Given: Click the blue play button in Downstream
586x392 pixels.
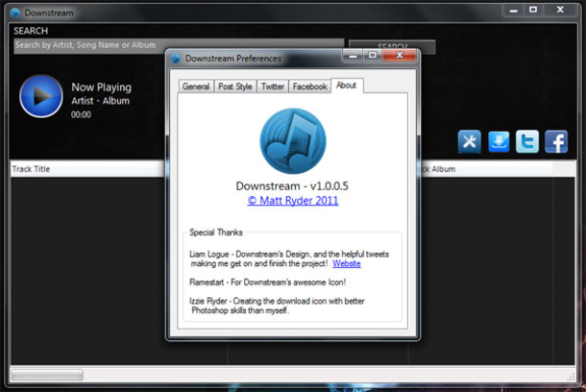Looking at the screenshot, I should click(x=41, y=96).
